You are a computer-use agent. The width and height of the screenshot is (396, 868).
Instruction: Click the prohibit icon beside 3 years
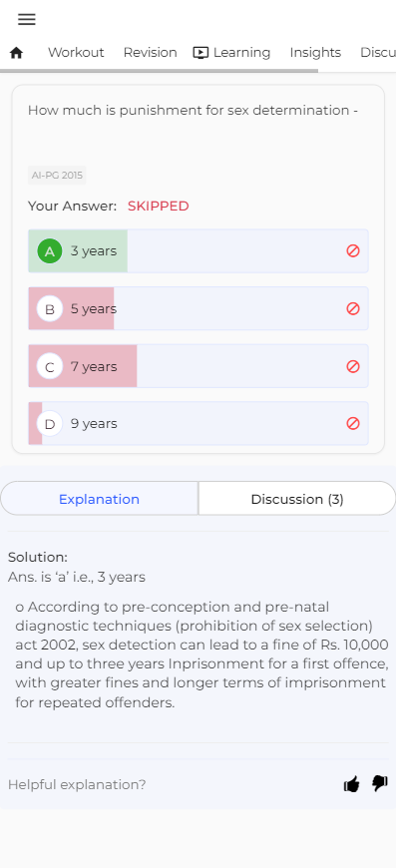coord(353,250)
